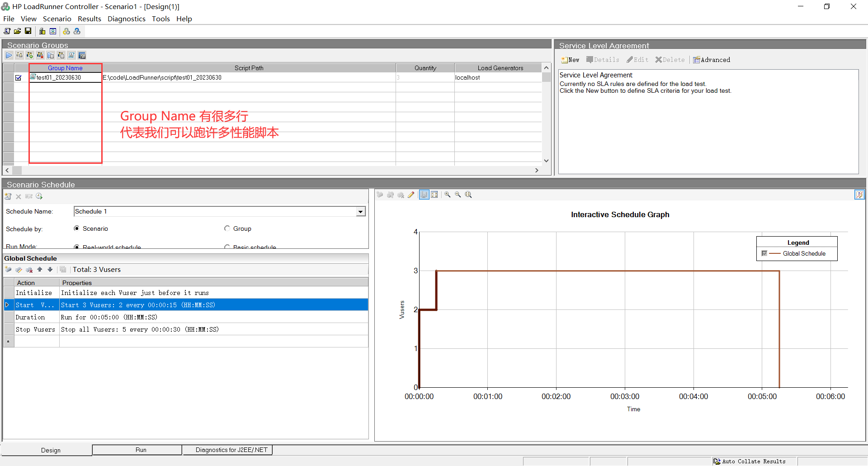Open the File menu

[9, 19]
